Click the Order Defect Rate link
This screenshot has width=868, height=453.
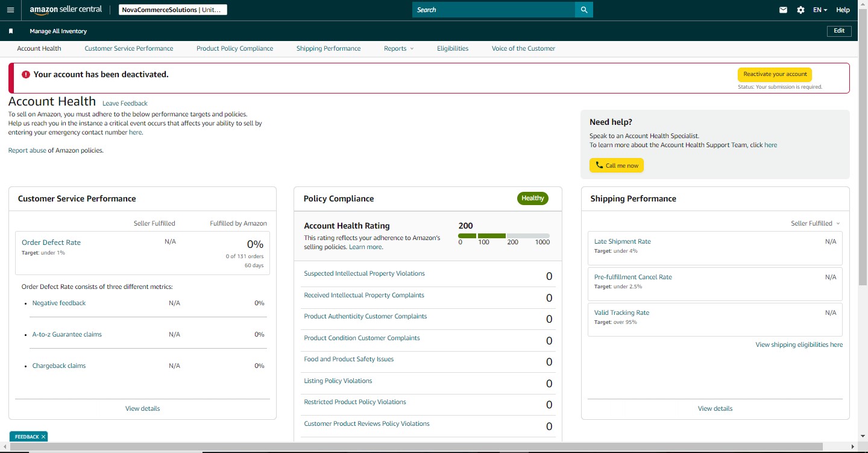(x=51, y=242)
